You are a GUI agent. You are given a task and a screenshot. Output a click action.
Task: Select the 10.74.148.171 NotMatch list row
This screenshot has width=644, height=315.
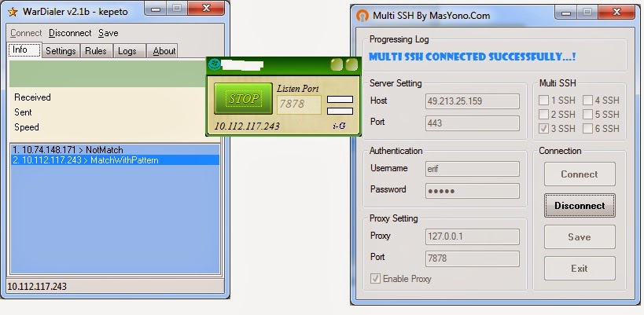(115, 150)
